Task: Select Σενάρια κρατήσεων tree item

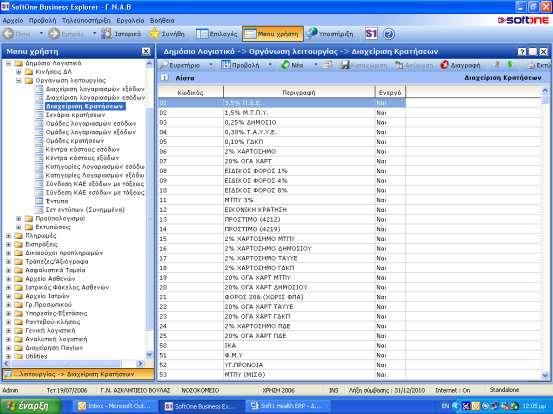Action: 75,115
